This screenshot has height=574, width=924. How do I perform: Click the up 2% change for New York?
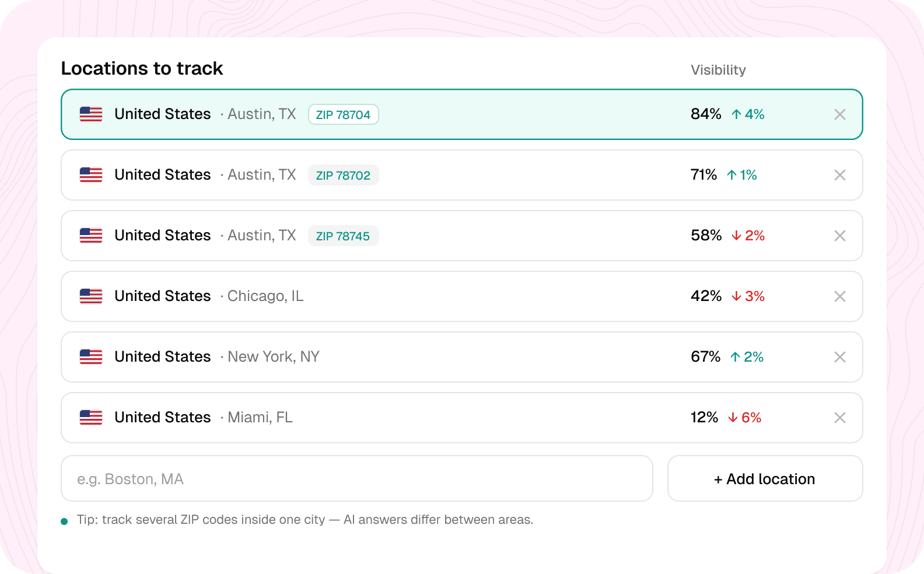point(747,357)
